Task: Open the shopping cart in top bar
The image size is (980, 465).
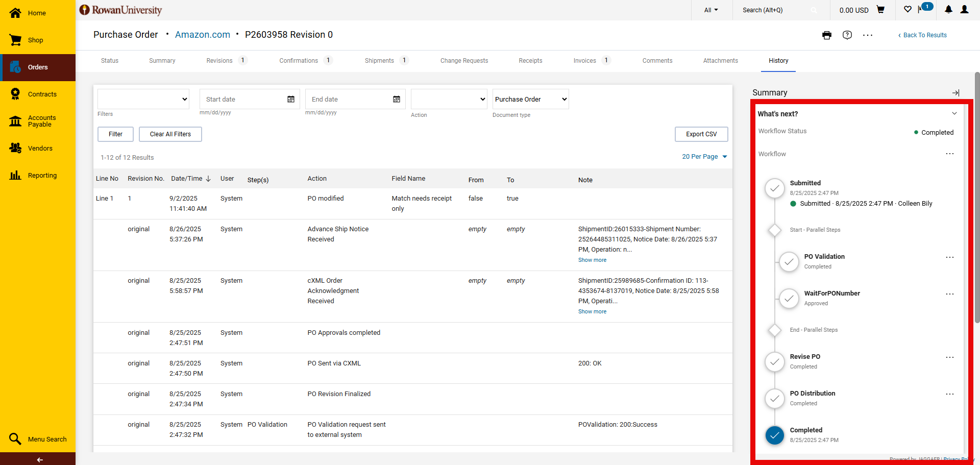Action: pos(880,10)
